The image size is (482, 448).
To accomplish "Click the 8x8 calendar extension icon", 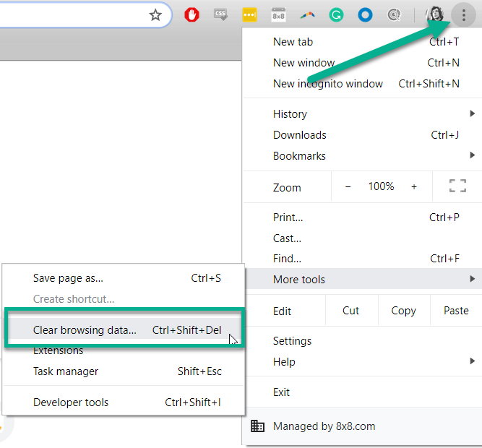I will 278,15.
